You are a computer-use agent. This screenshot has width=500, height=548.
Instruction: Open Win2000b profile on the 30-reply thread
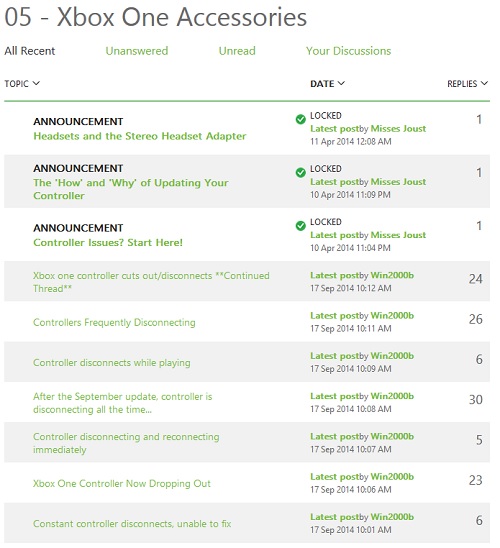(x=392, y=396)
